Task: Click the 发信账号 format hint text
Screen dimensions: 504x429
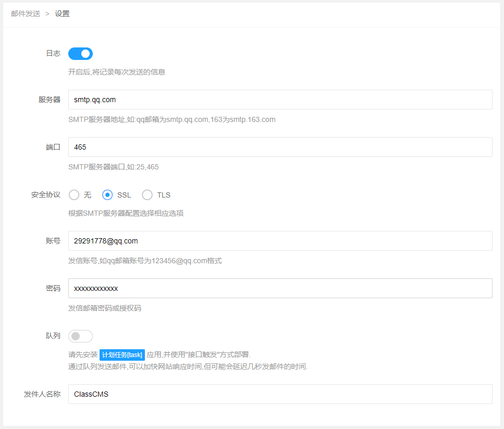Action: tap(145, 261)
